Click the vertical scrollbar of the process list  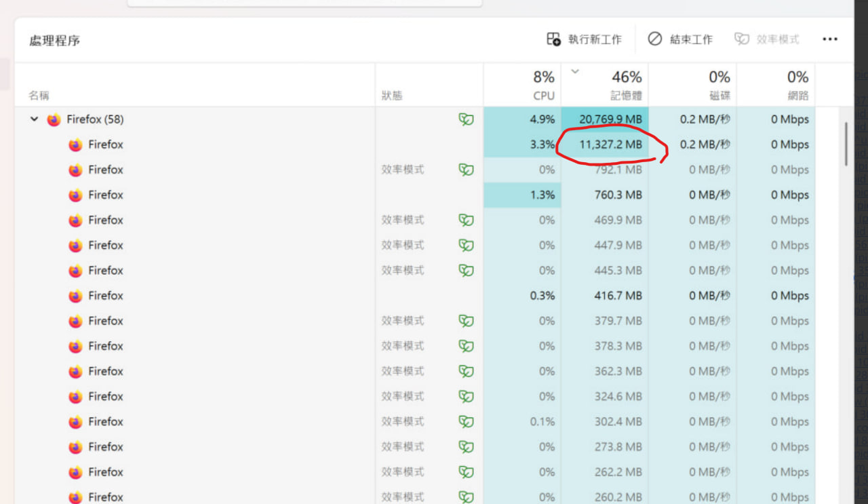846,144
